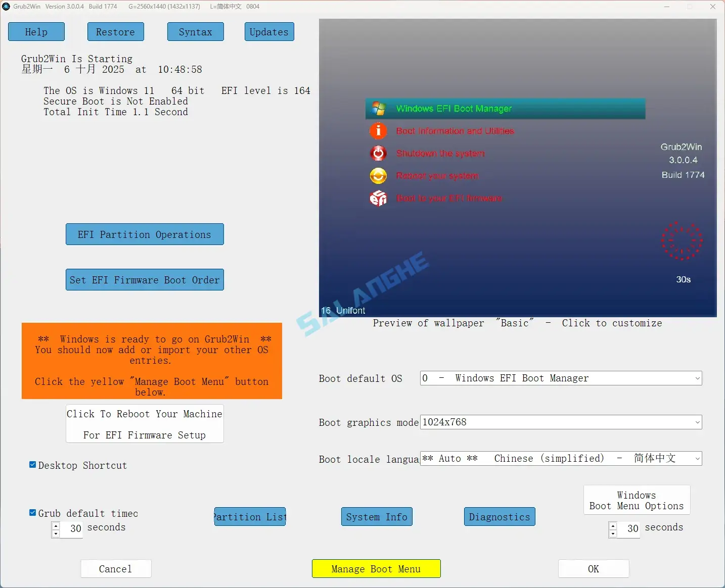This screenshot has height=588, width=725.
Task: Click the Windows logo on Windows EFI Boot Manager entry
Action: [378, 108]
